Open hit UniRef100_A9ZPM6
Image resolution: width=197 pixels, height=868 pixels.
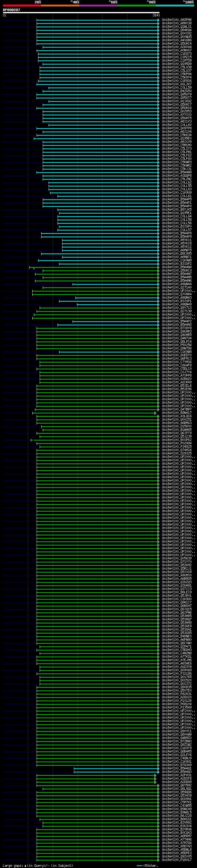click(177, 20)
